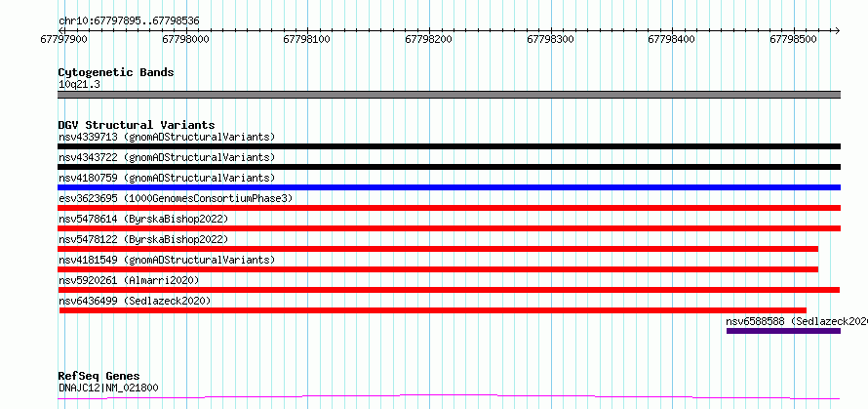This screenshot has height=409, width=868.
Task: Click the nsv4339713 black variant bar
Action: [x=449, y=146]
